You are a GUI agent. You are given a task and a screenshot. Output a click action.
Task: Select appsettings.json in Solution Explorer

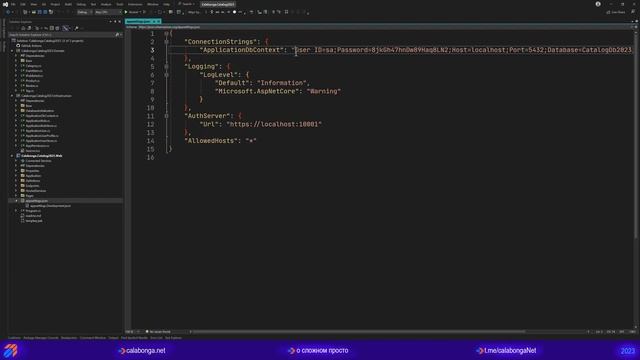tap(36, 201)
